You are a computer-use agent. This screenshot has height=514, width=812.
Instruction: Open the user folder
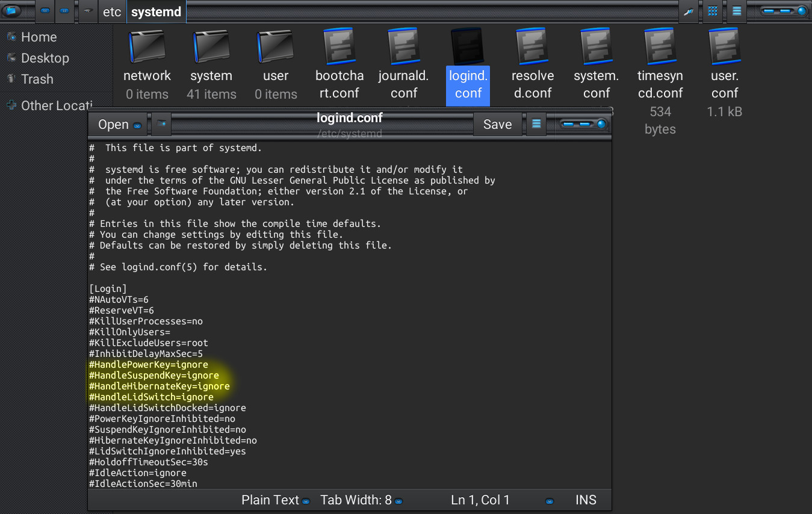pos(276,66)
